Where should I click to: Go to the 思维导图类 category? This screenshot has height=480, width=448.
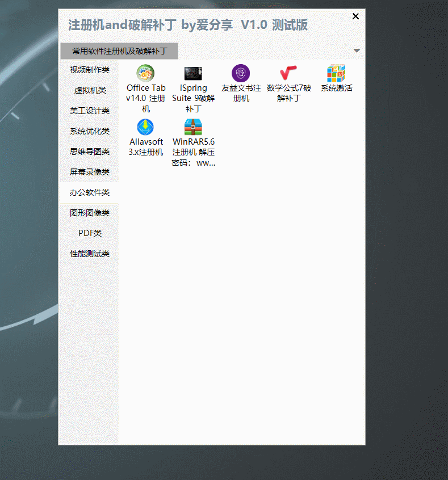pyautogui.click(x=90, y=151)
